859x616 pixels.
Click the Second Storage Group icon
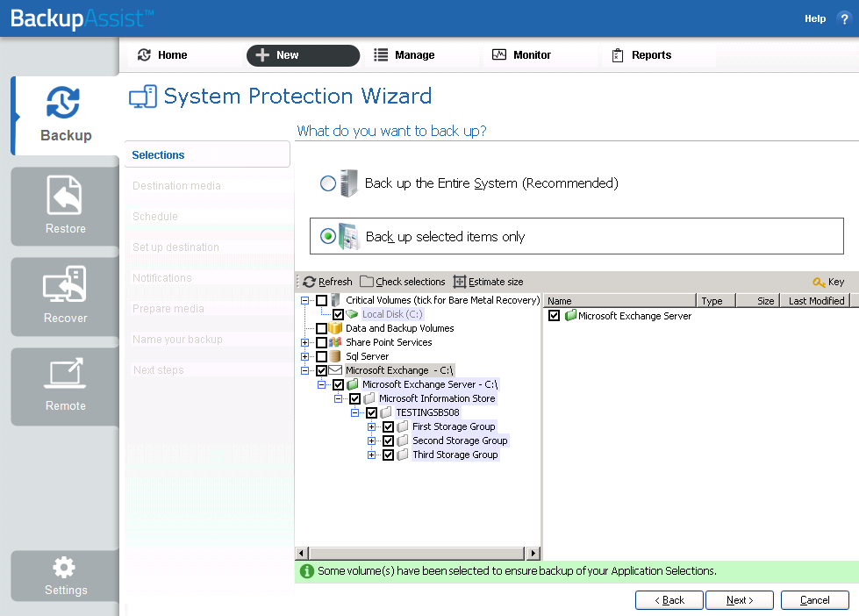click(x=403, y=441)
